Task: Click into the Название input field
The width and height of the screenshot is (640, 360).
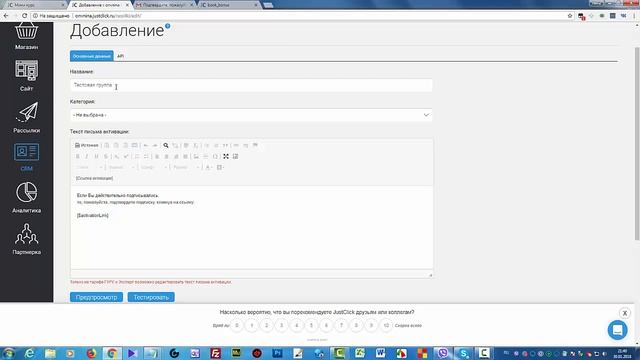Action: (x=251, y=85)
